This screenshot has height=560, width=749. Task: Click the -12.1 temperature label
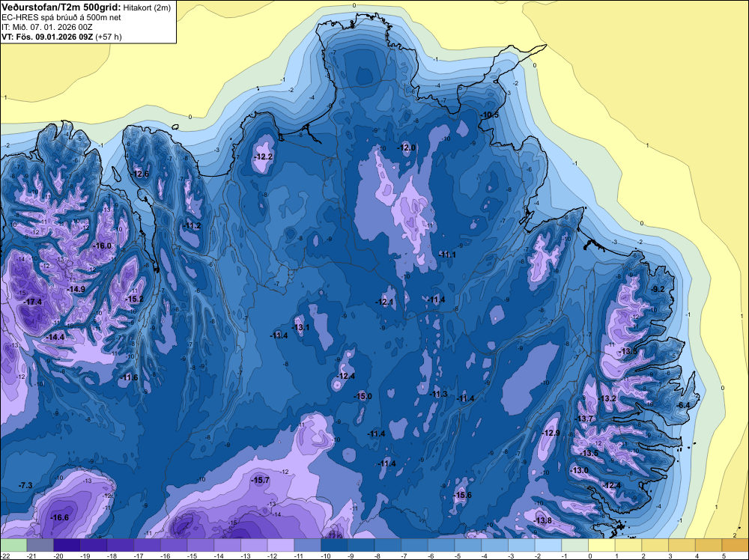(384, 302)
